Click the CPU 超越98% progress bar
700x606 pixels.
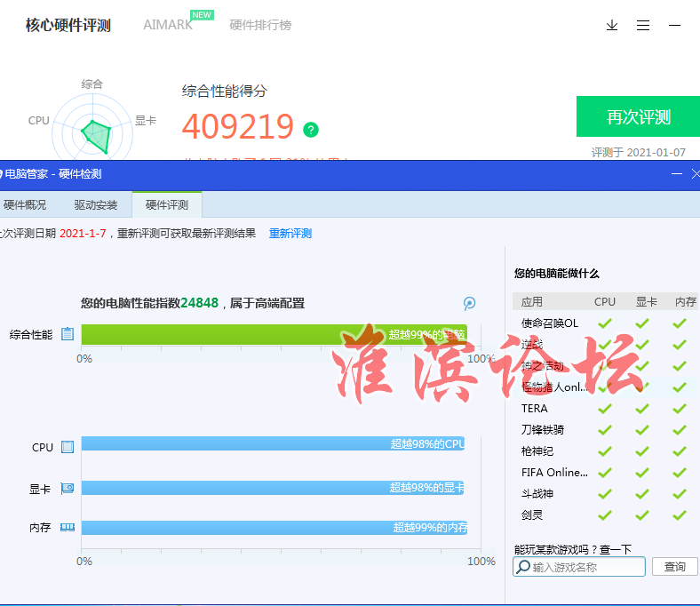click(274, 443)
